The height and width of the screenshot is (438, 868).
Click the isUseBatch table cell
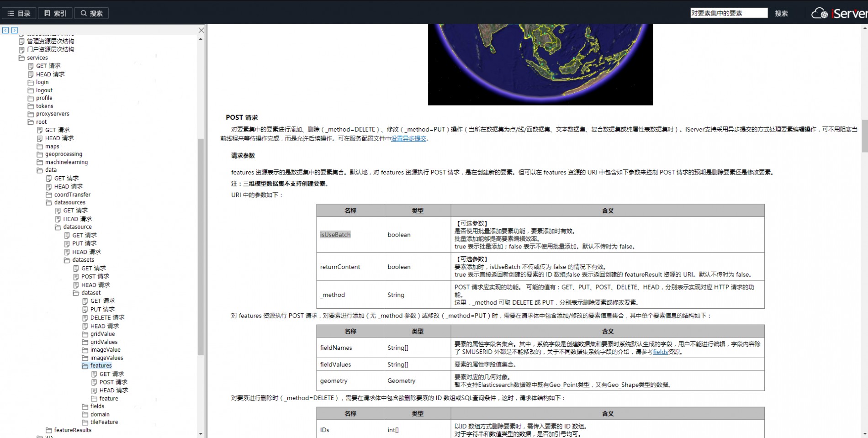pyautogui.click(x=350, y=235)
